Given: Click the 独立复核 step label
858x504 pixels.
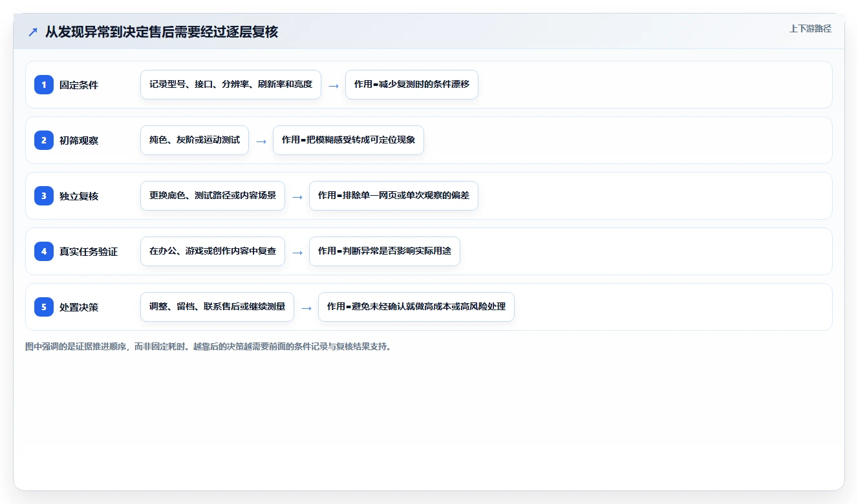Looking at the screenshot, I should pyautogui.click(x=79, y=196).
